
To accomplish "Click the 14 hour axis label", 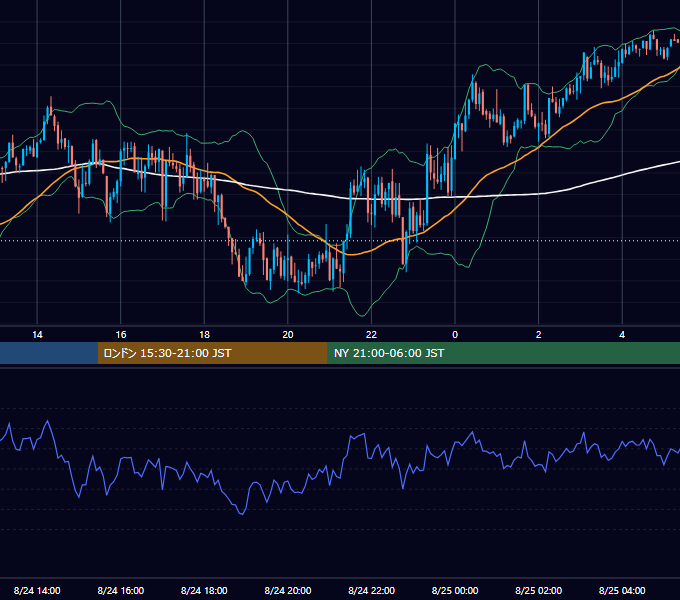I will [37, 335].
